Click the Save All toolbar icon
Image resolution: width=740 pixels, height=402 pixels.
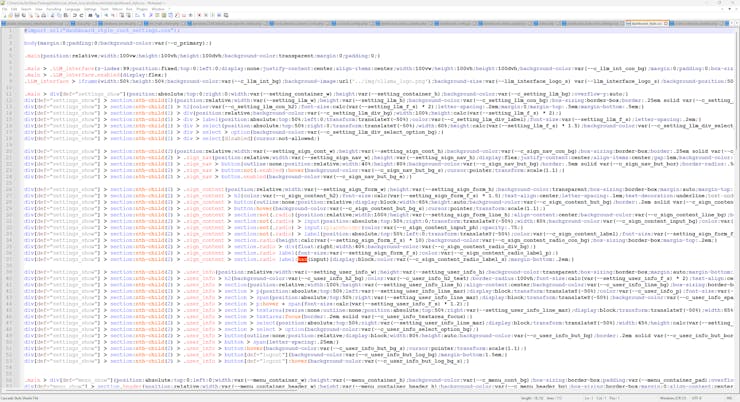pos(23,15)
